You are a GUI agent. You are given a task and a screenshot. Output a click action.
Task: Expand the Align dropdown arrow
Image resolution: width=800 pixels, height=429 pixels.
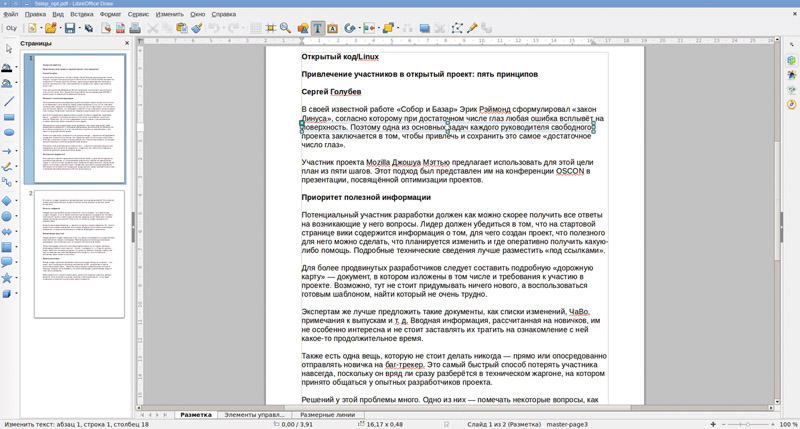pos(378,29)
